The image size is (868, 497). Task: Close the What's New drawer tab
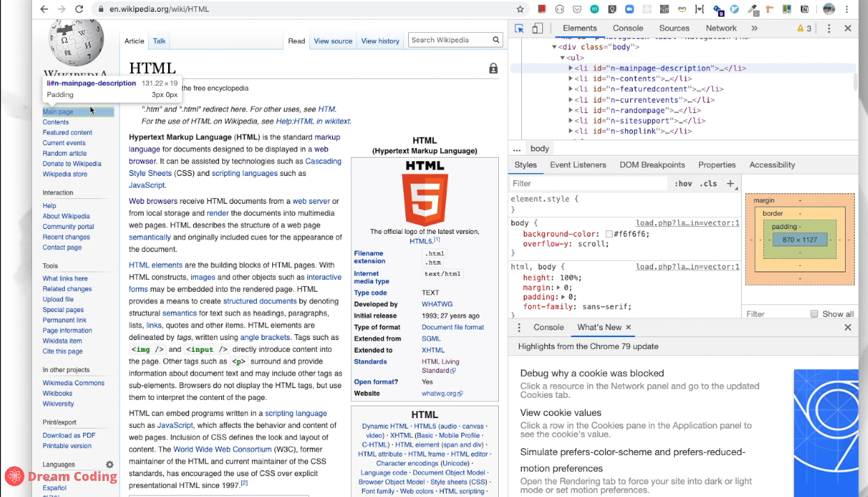tap(628, 327)
